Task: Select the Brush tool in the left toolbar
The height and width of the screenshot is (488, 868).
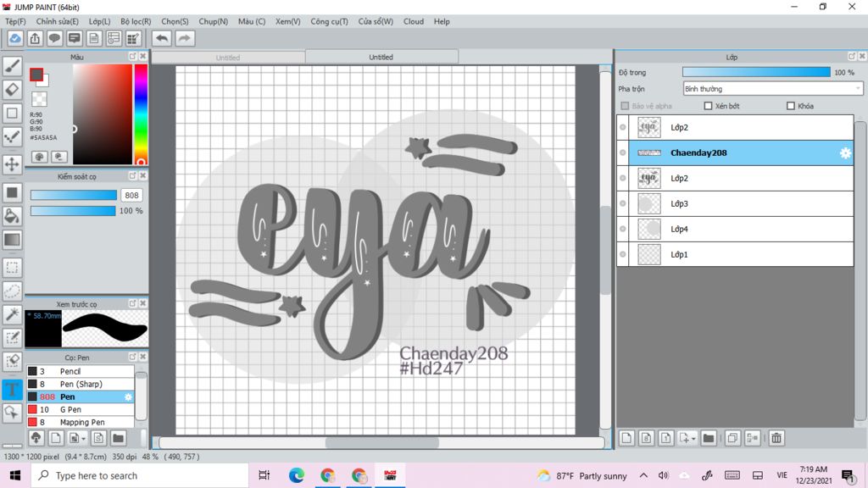Action: (x=12, y=66)
